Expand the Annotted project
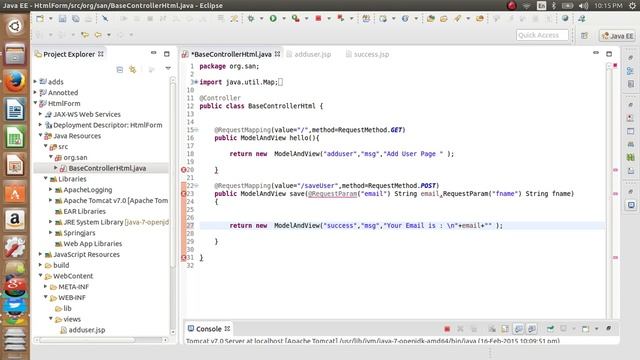This screenshot has height=360, width=640. [x=35, y=93]
